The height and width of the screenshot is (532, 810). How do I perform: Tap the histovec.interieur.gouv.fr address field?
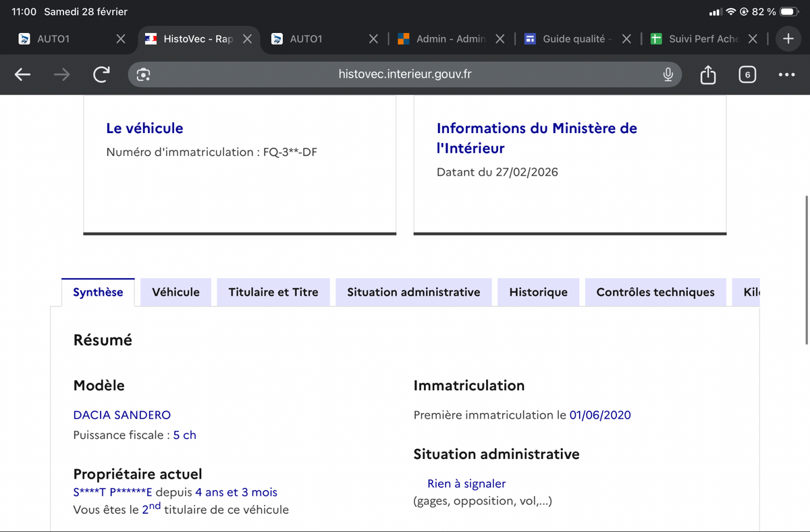[x=405, y=75]
